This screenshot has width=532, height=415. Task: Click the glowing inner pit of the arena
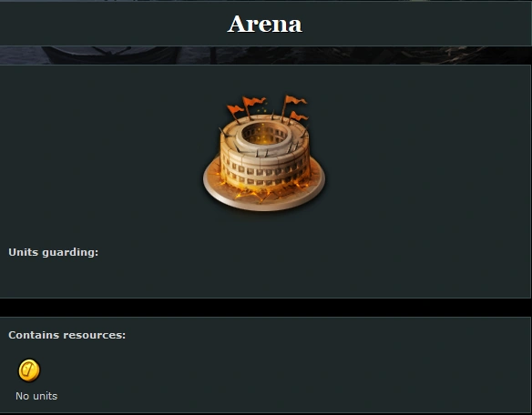point(264,135)
